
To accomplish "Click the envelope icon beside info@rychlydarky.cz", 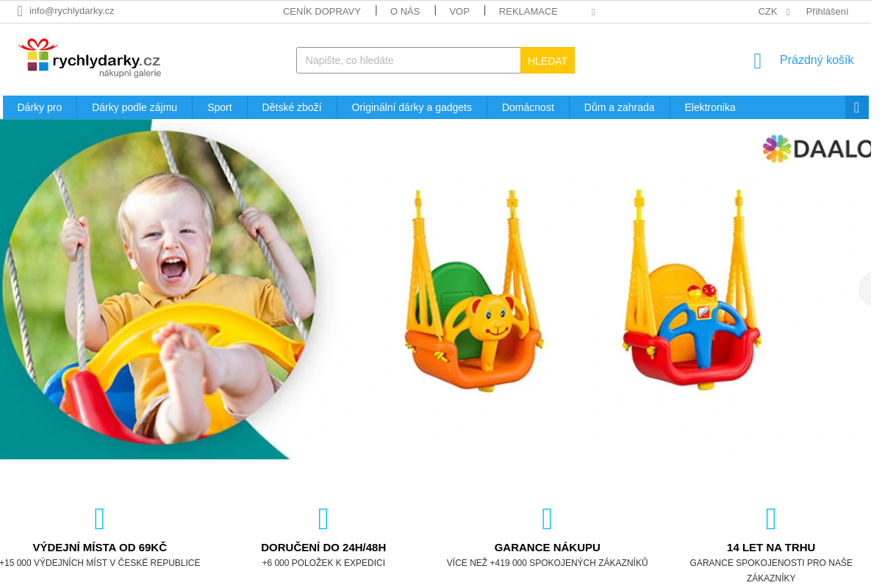I will click(x=20, y=11).
